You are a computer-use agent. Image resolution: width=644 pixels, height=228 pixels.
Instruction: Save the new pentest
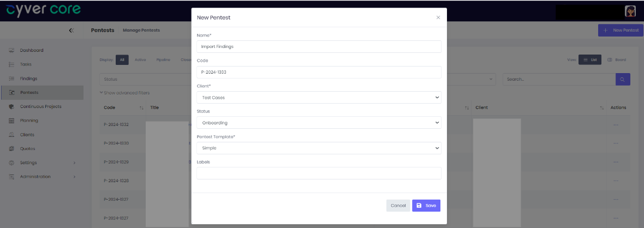click(426, 206)
